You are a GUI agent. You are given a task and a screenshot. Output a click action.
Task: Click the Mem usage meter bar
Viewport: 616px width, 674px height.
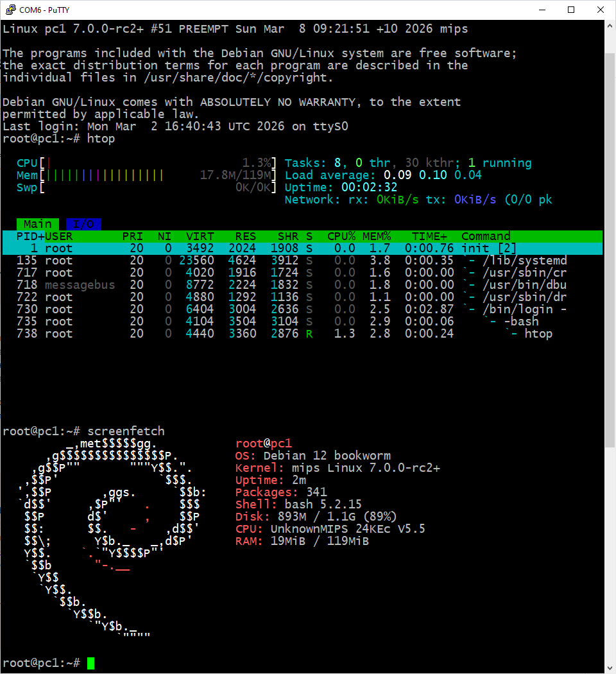click(146, 175)
